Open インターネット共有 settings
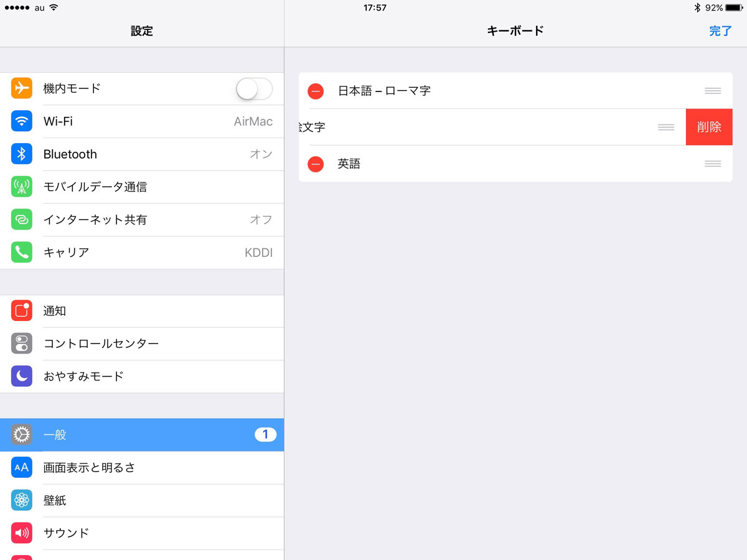747x560 pixels. pos(142,220)
